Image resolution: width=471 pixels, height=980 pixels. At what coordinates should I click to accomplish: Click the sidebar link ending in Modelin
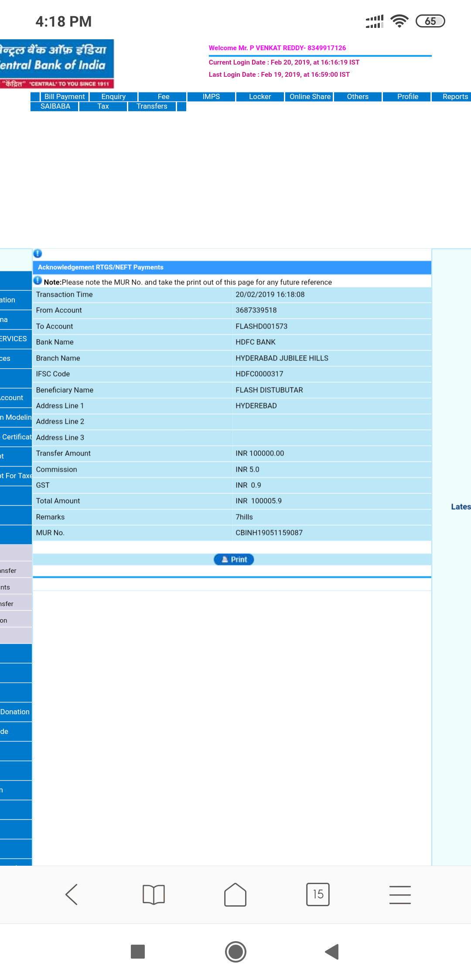pos(16,417)
